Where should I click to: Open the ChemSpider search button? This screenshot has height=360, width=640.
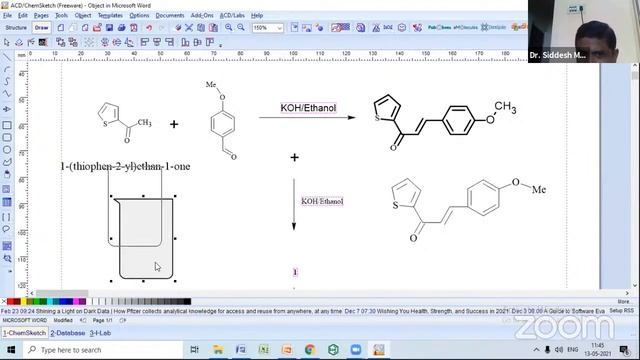493,27
